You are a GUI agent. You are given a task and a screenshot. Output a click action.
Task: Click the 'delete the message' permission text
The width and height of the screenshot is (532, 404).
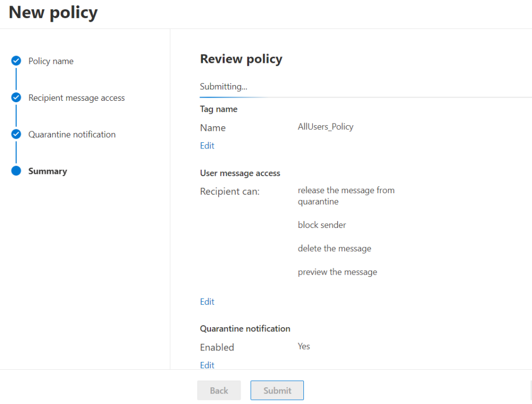pyautogui.click(x=334, y=248)
